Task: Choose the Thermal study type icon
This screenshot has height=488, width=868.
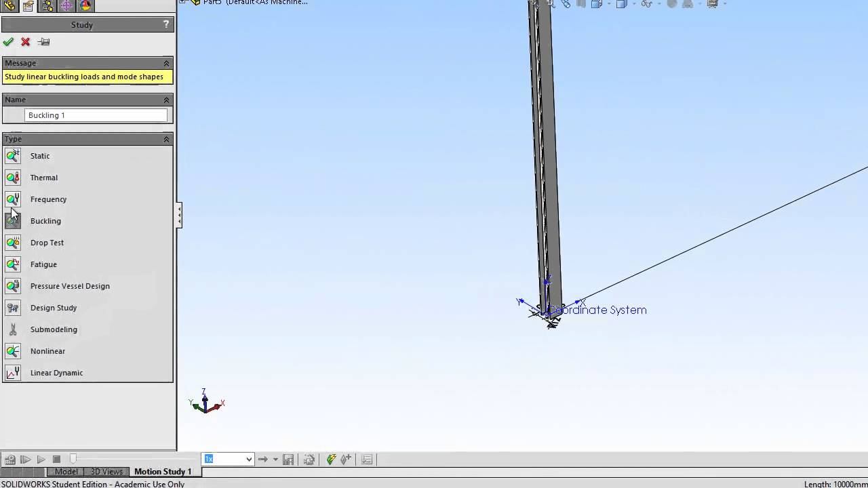Action: (13, 178)
